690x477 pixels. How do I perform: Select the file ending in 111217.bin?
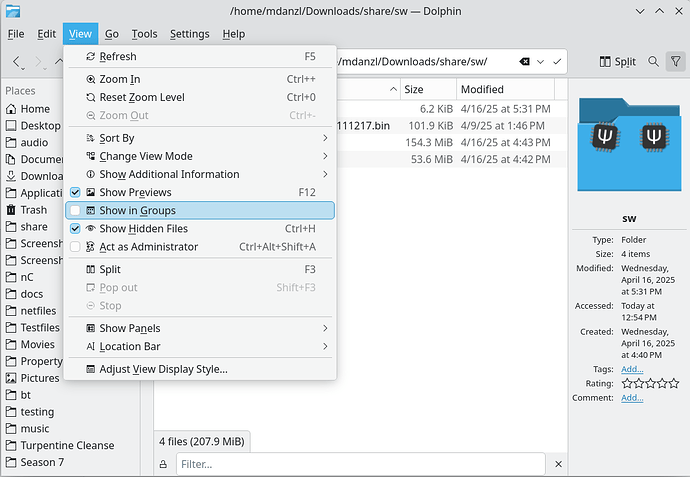click(x=451, y=126)
